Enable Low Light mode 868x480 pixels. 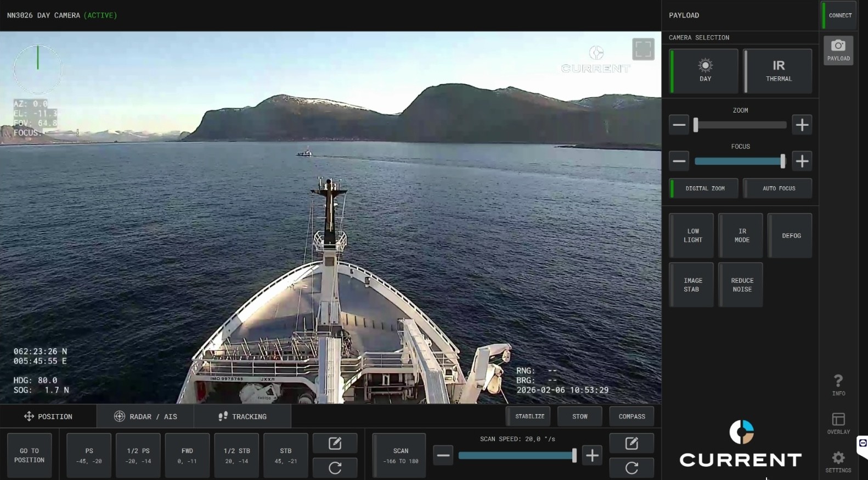[691, 236]
